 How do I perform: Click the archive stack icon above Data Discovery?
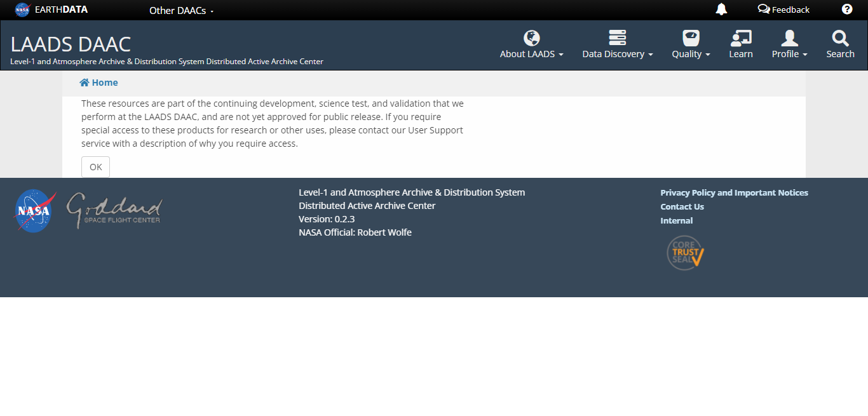[617, 37]
